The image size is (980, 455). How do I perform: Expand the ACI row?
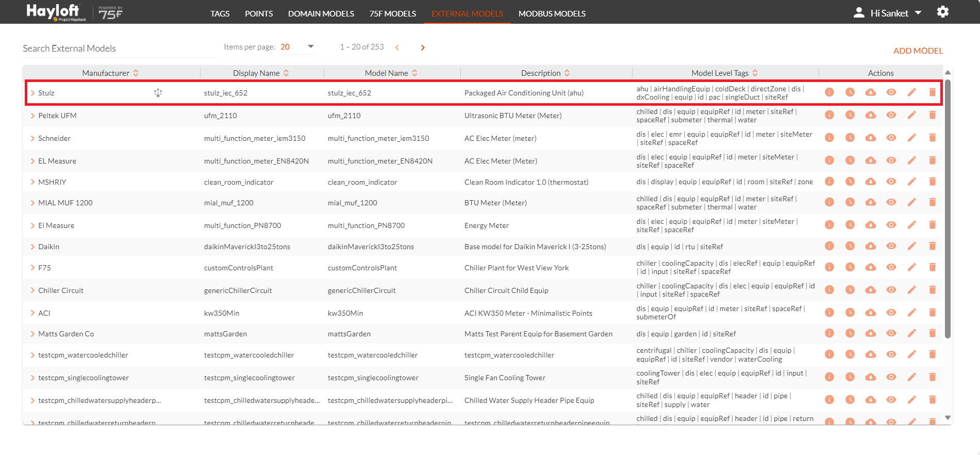[32, 313]
